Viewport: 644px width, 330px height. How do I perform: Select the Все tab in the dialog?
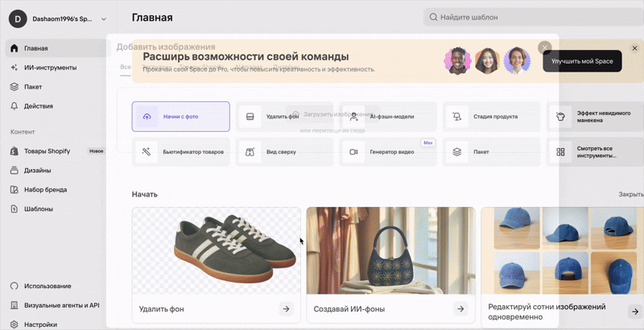[126, 67]
